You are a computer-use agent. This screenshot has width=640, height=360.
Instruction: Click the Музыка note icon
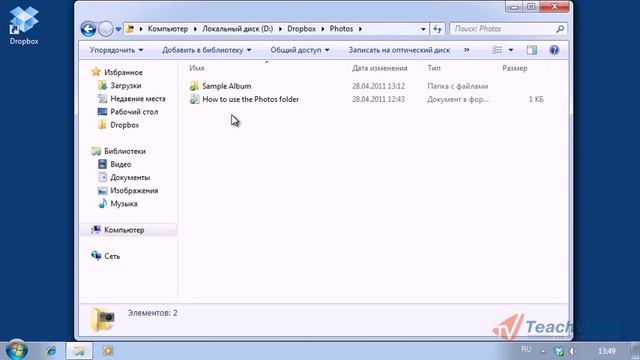102,203
